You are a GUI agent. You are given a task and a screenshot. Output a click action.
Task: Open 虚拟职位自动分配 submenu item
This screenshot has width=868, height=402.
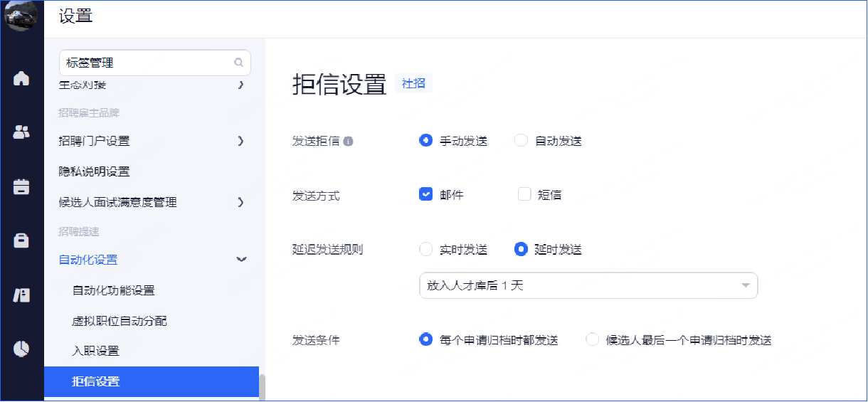120,321
